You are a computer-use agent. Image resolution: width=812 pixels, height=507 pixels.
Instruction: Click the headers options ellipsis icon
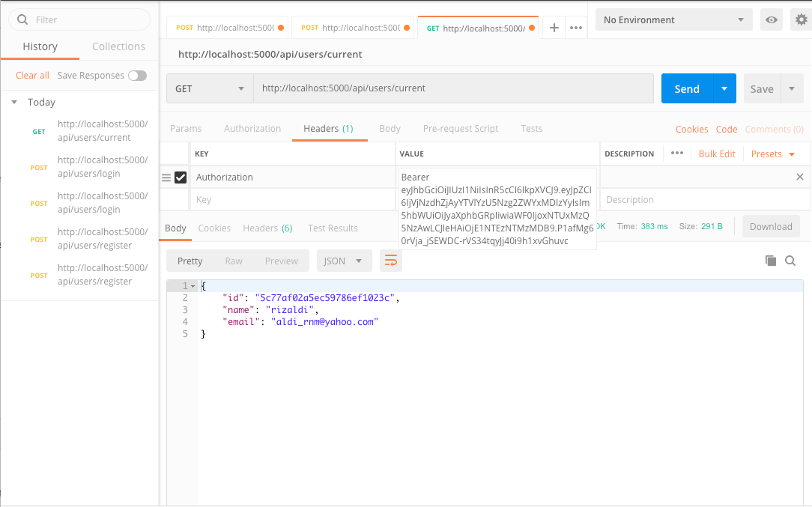(x=677, y=153)
